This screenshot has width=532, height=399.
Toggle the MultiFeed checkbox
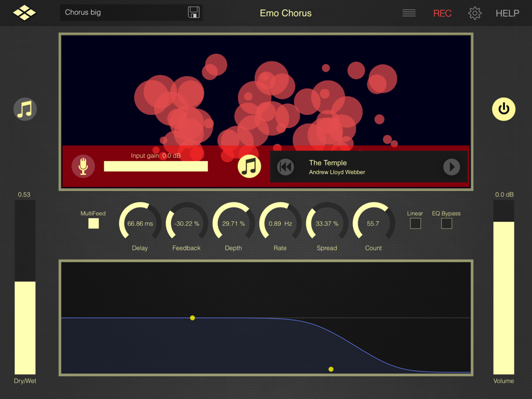click(94, 223)
